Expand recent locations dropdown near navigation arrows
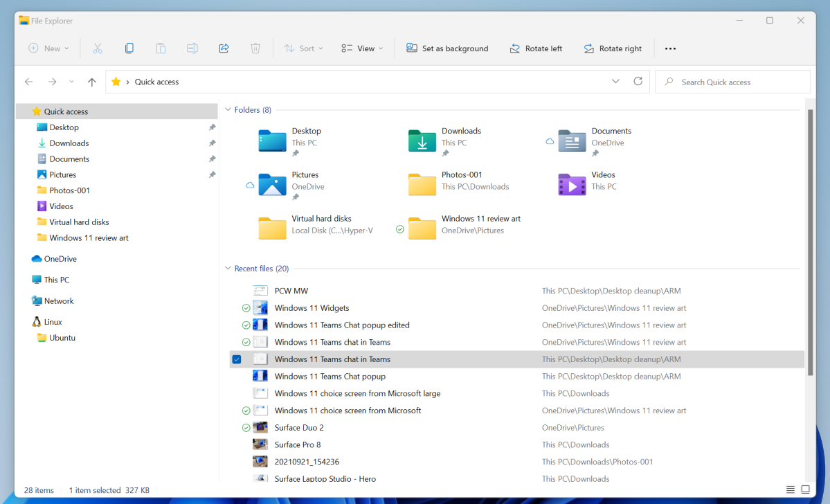Screen dimensions: 830x504 point(71,82)
